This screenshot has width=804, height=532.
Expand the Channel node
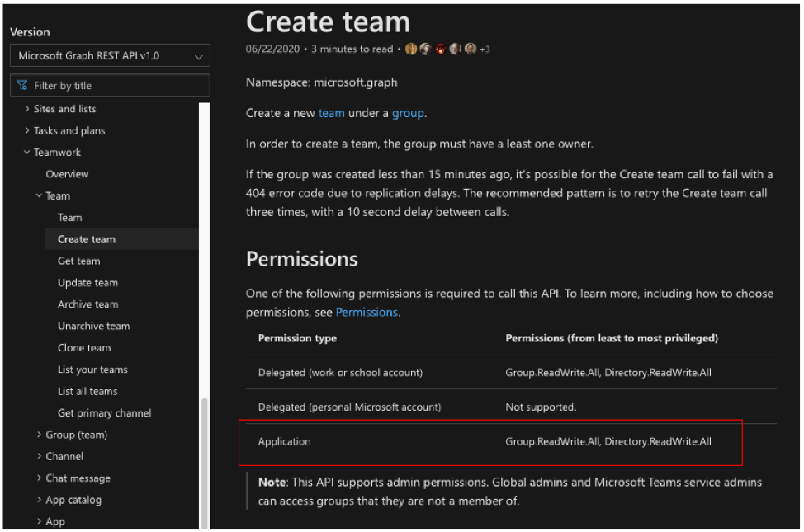pos(39,456)
